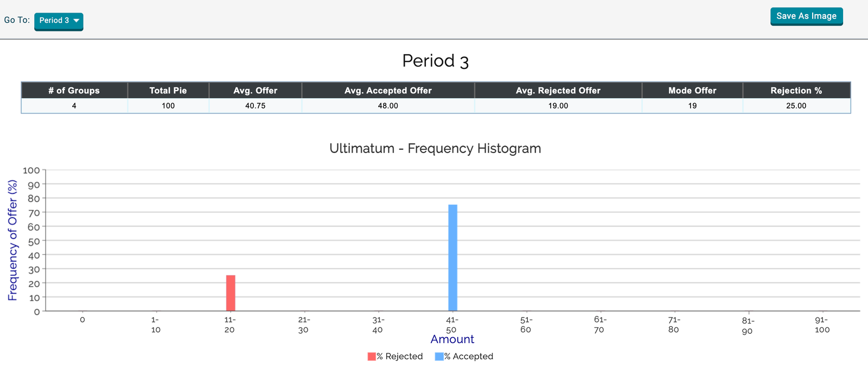This screenshot has width=868, height=368.
Task: Click the 21-30 x-axis tick label
Action: pos(303,325)
